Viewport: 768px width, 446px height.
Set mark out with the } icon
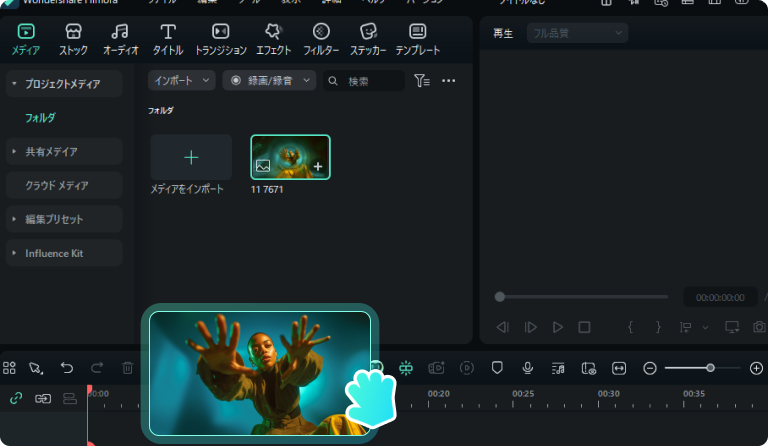(658, 327)
